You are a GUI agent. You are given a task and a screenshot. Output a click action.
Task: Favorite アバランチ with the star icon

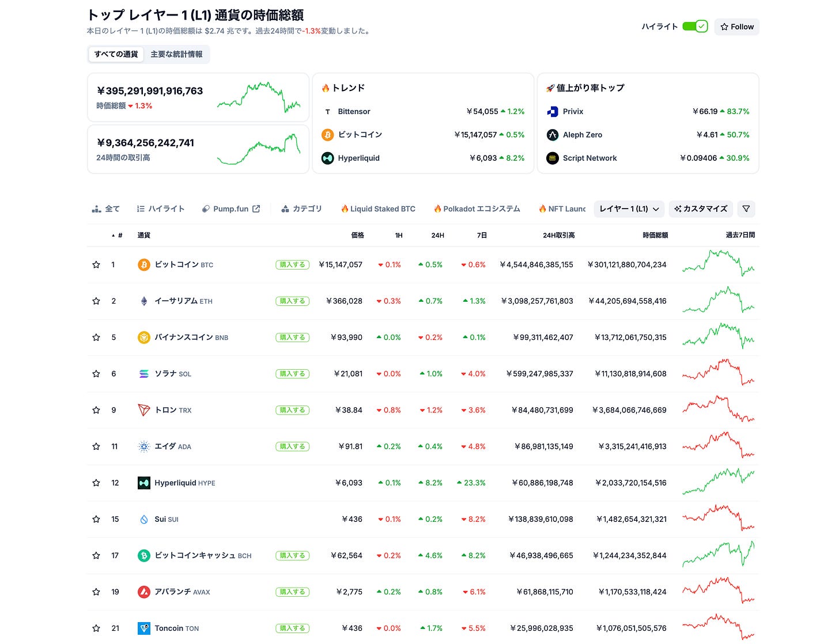96,592
